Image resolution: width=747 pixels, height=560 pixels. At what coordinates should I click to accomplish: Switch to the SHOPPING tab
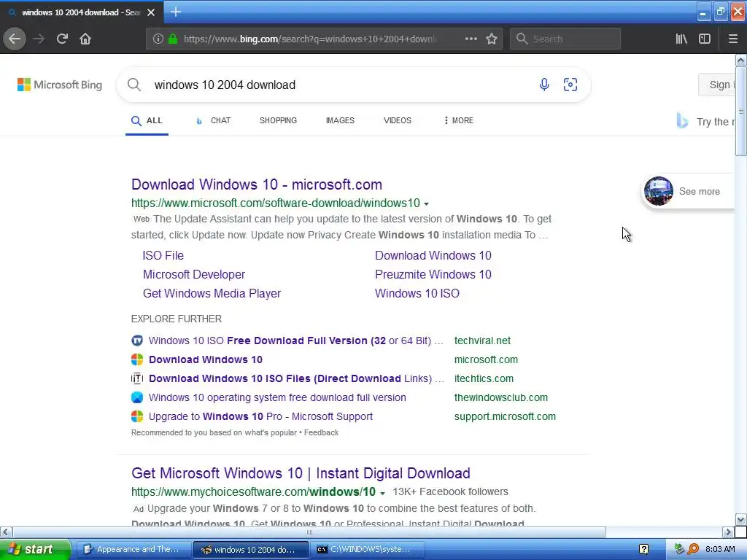[x=278, y=120]
